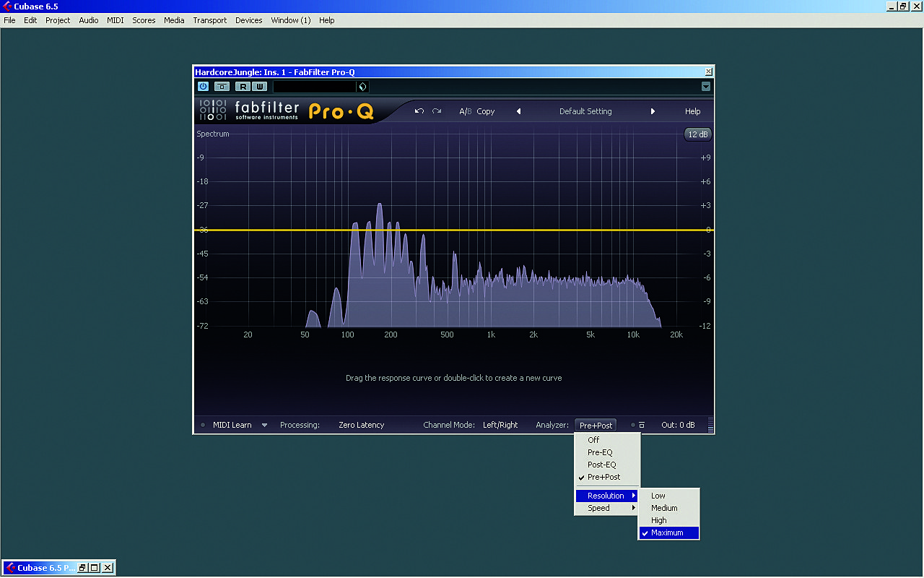Open the Devices menu

coord(249,20)
